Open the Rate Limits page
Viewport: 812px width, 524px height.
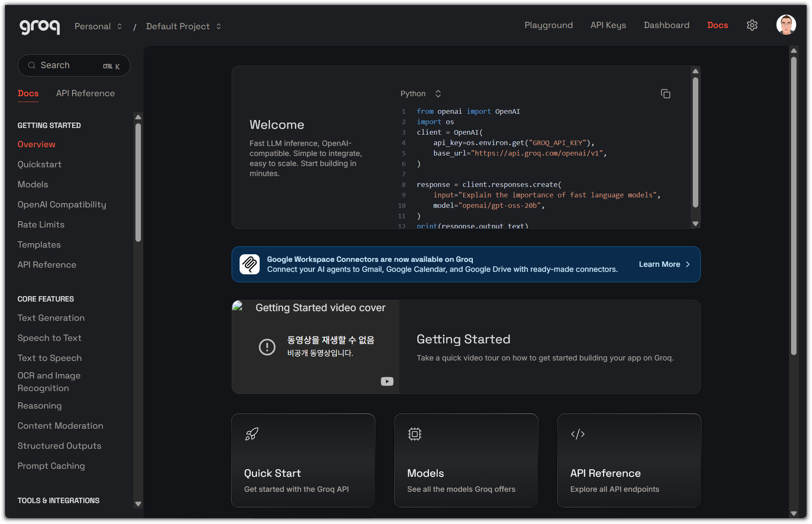41,225
